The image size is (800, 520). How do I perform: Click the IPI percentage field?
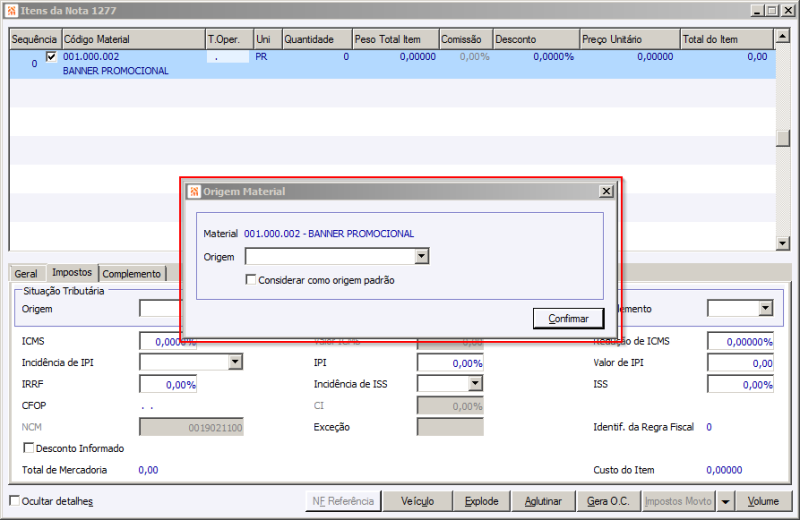[x=450, y=363]
